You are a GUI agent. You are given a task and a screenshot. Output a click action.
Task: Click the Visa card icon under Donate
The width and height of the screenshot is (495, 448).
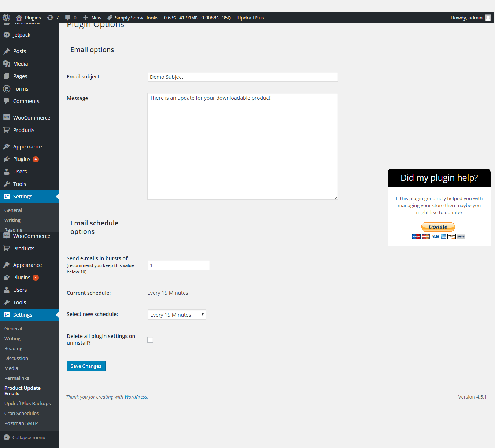pyautogui.click(x=435, y=236)
